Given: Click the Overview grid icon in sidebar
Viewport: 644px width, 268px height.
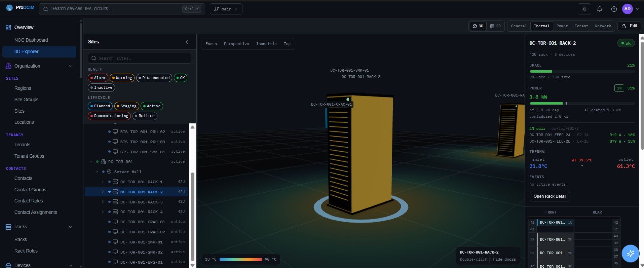Looking at the screenshot, I should click(8, 28).
